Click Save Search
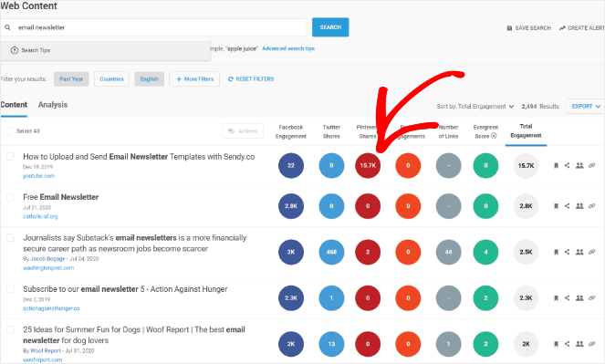Image resolution: width=605 pixels, height=364 pixels. point(529,28)
